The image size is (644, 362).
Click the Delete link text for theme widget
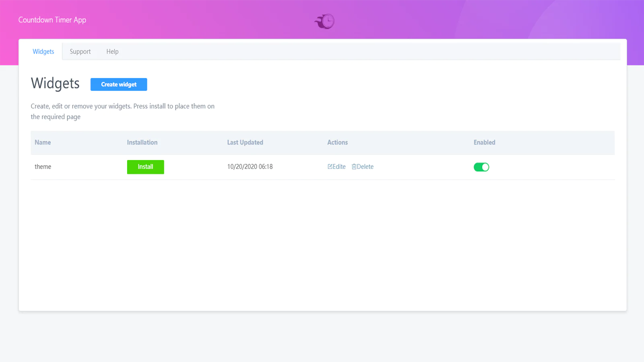pos(365,167)
